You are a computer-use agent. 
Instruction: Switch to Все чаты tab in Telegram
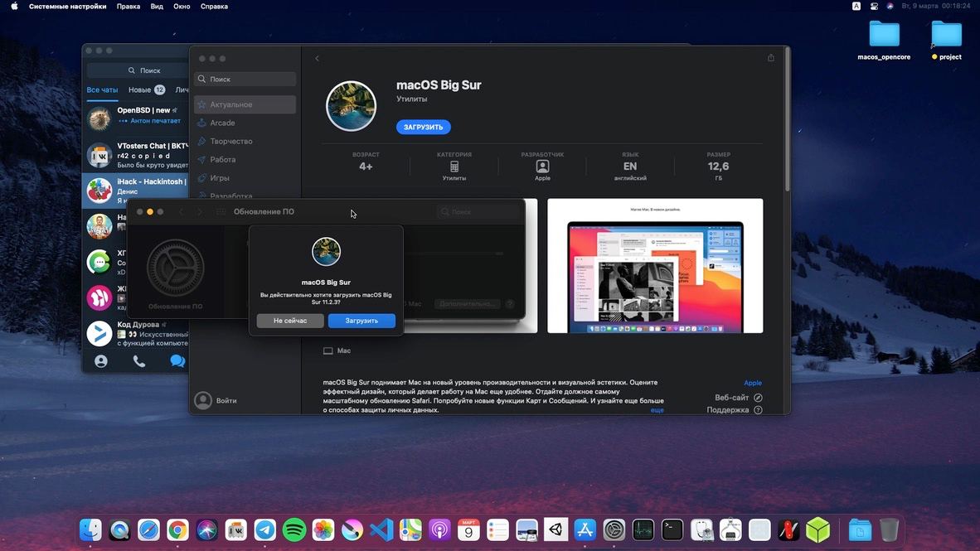click(102, 90)
